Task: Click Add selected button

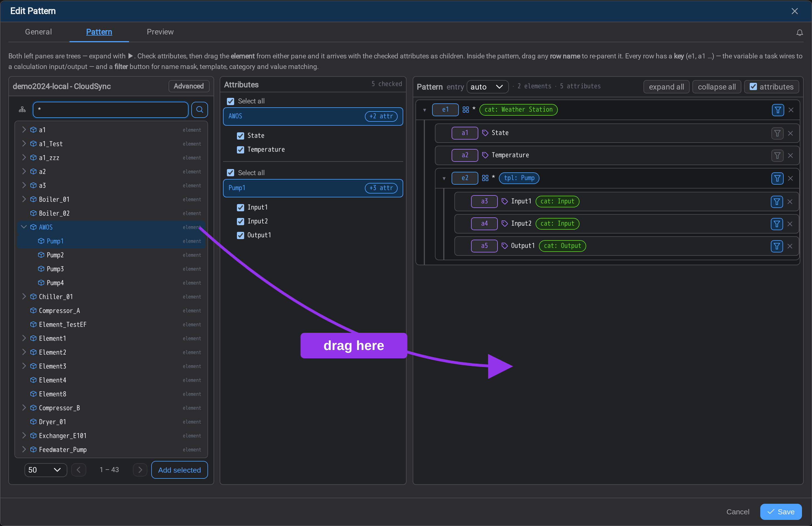Action: click(x=179, y=470)
